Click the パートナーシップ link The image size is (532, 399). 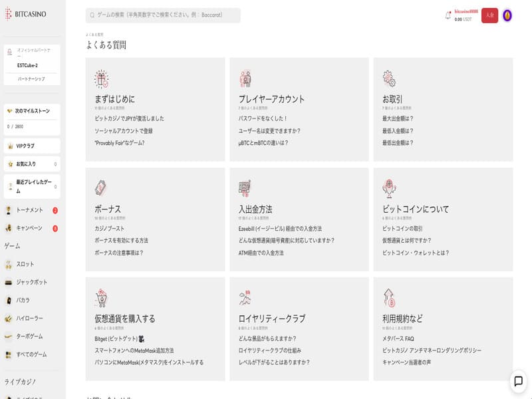(31, 78)
